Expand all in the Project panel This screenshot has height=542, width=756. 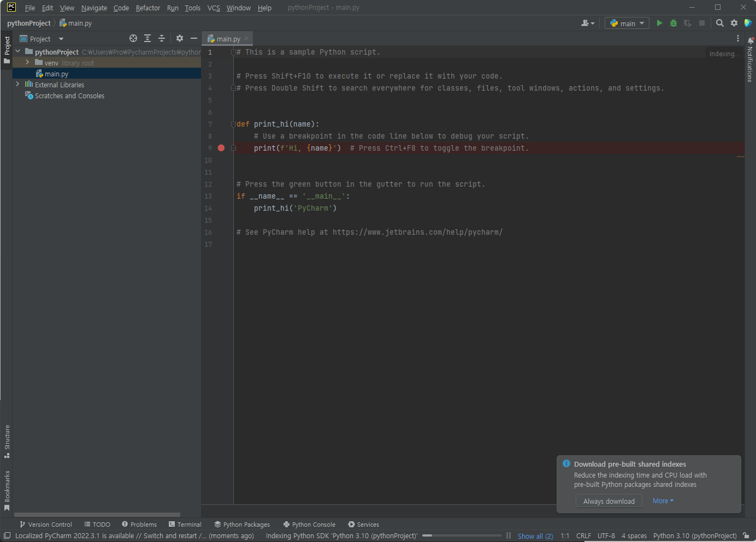tap(147, 38)
